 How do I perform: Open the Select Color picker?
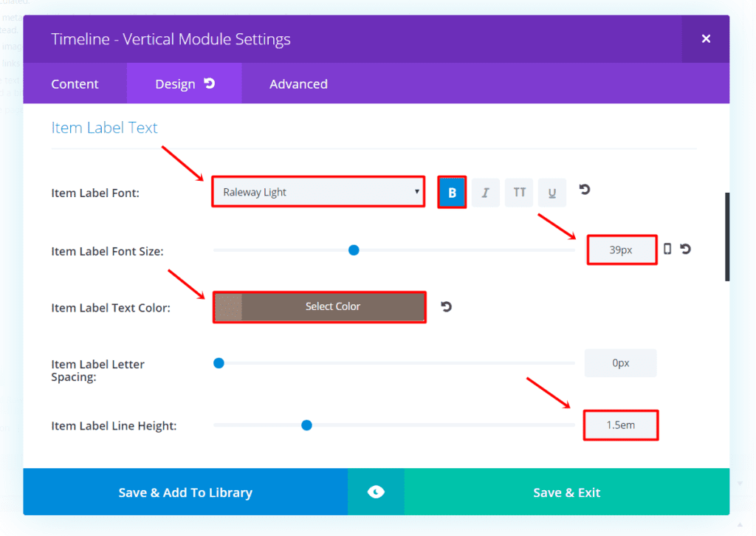pyautogui.click(x=332, y=306)
